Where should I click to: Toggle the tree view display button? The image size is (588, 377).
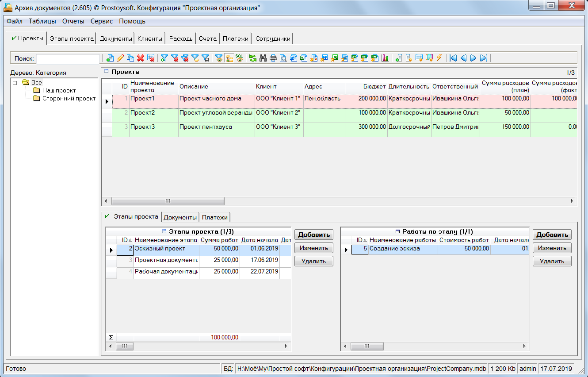229,58
